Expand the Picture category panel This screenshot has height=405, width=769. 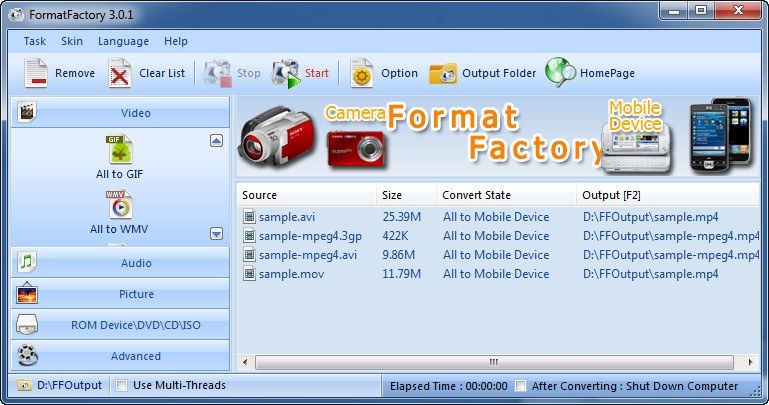tap(120, 294)
